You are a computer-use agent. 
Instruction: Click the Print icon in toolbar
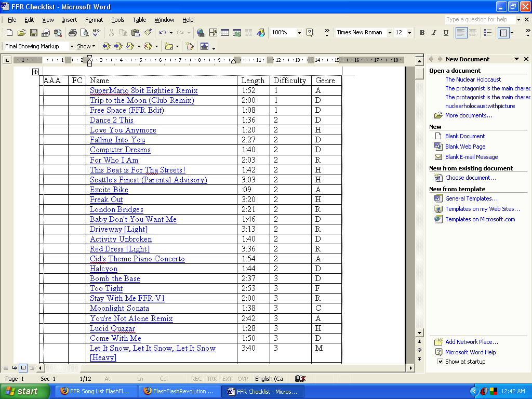[x=72, y=33]
